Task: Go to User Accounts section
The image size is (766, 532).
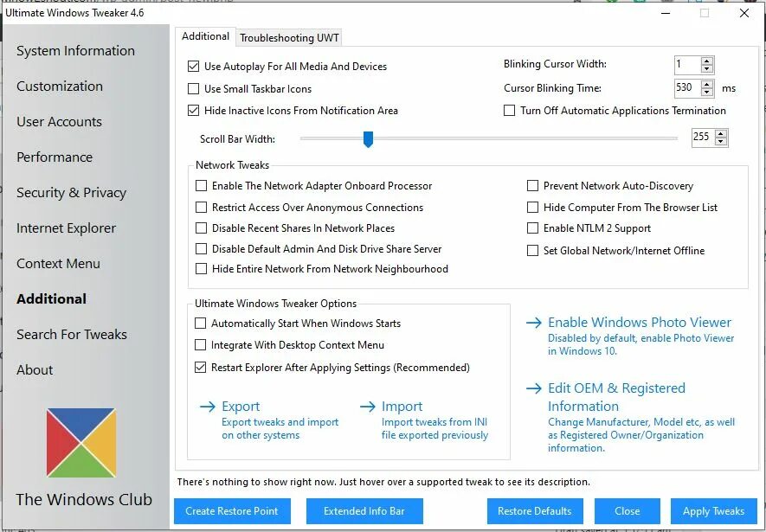Action: click(59, 122)
